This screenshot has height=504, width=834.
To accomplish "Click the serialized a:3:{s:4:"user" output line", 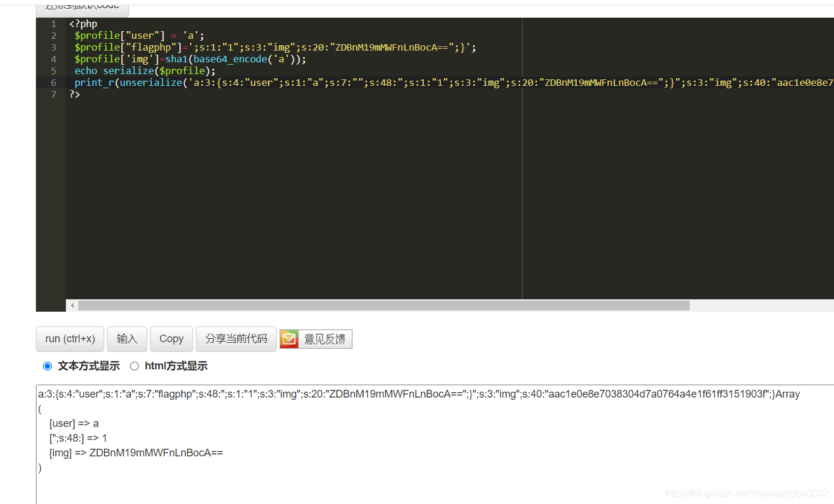I will tap(419, 394).
